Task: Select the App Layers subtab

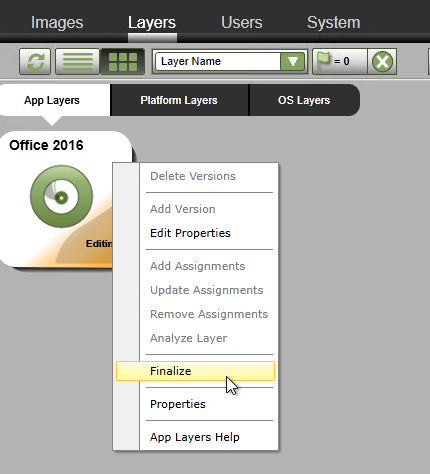Action: [52, 100]
